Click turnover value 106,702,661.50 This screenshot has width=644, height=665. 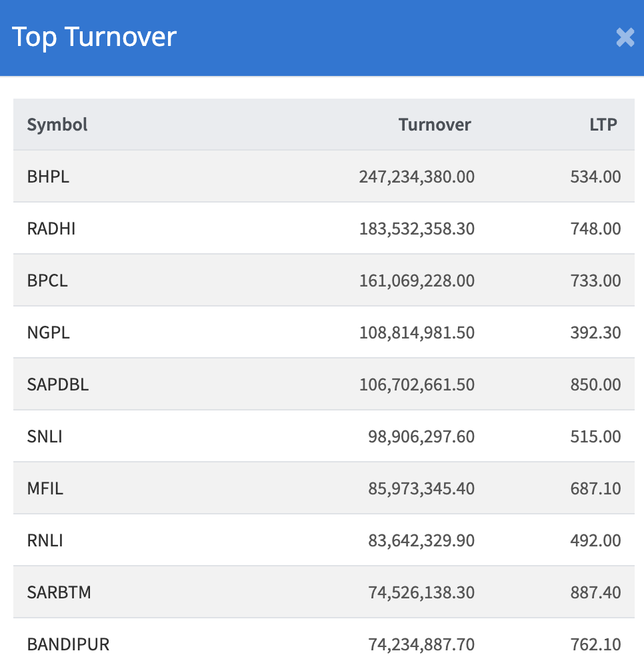pos(417,384)
